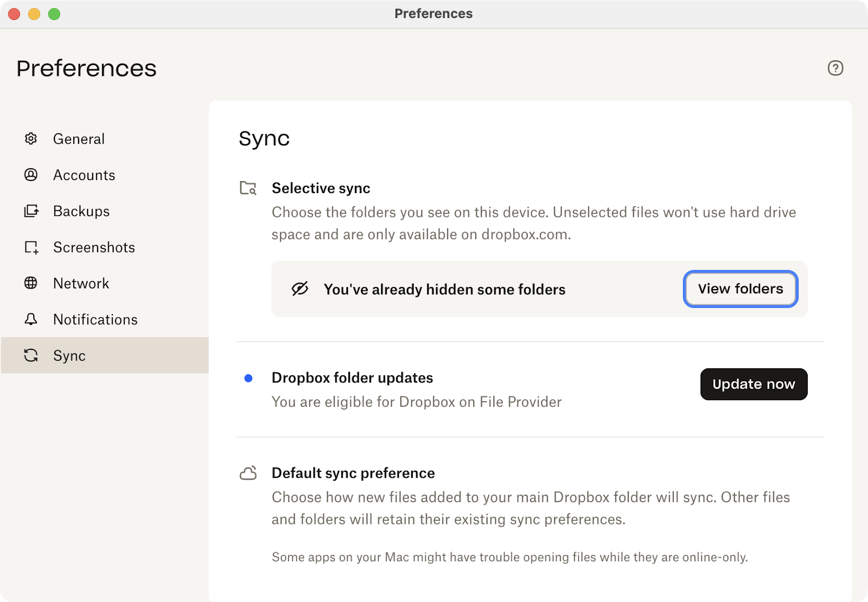Select the highlighted Sync sidebar entry
The width and height of the screenshot is (868, 602).
[68, 355]
